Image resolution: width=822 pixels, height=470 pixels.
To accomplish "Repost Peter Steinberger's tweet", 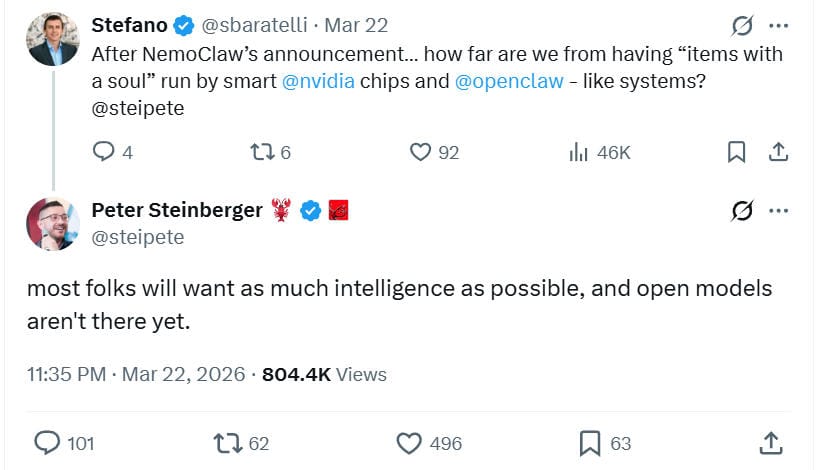I will 229,442.
